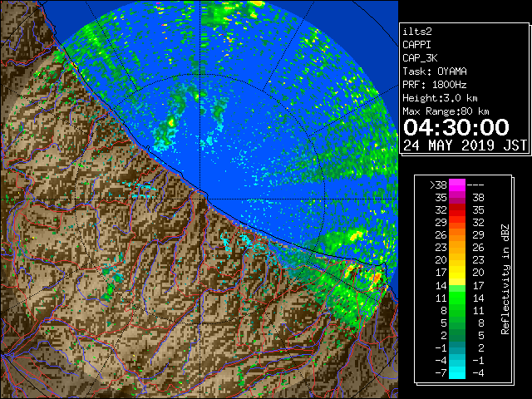Click the '-7' legend label

(x=441, y=373)
